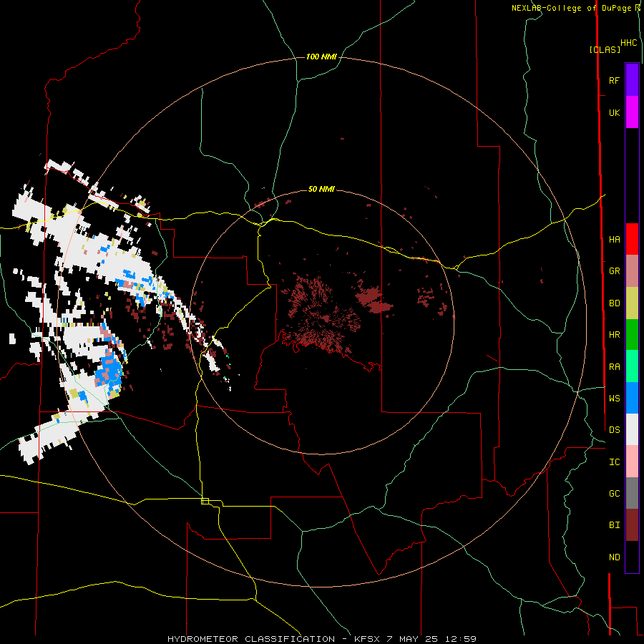644x644 pixels.
Task: Click the "RA" legend label
Action: click(x=614, y=367)
